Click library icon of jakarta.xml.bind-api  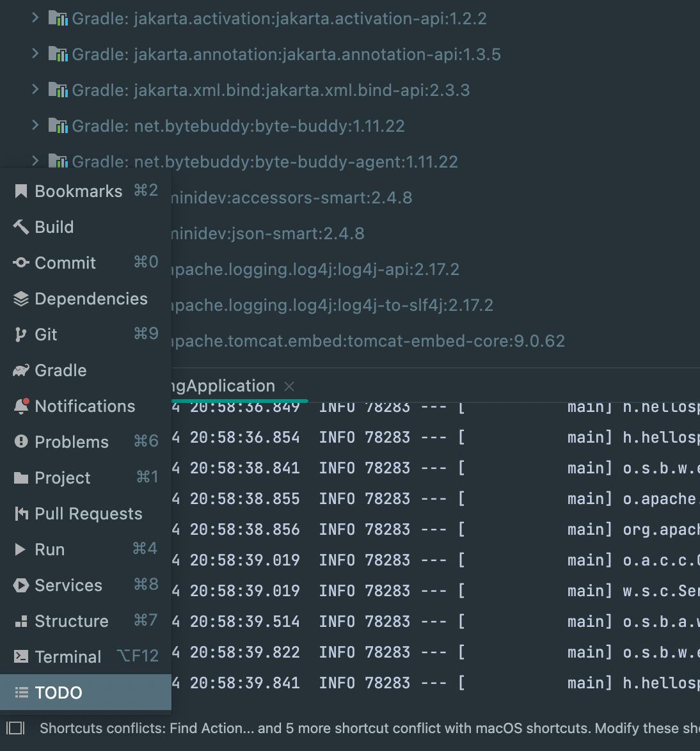pos(58,90)
